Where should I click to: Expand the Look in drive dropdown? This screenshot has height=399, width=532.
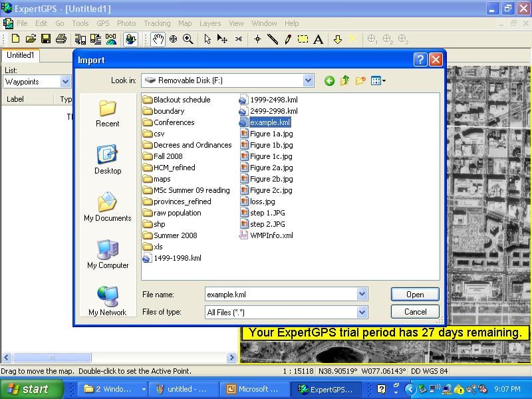click(x=308, y=80)
